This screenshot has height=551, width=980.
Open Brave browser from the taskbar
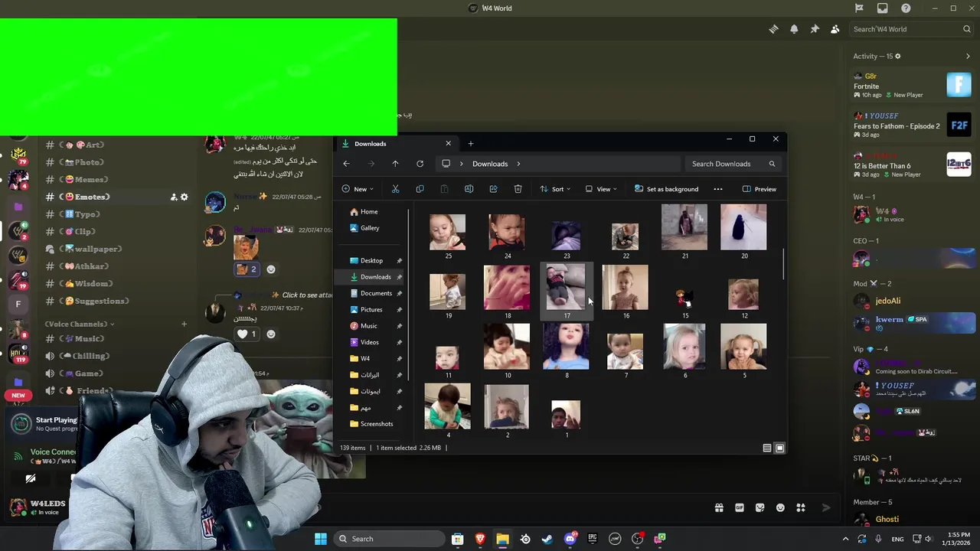pyautogui.click(x=480, y=539)
